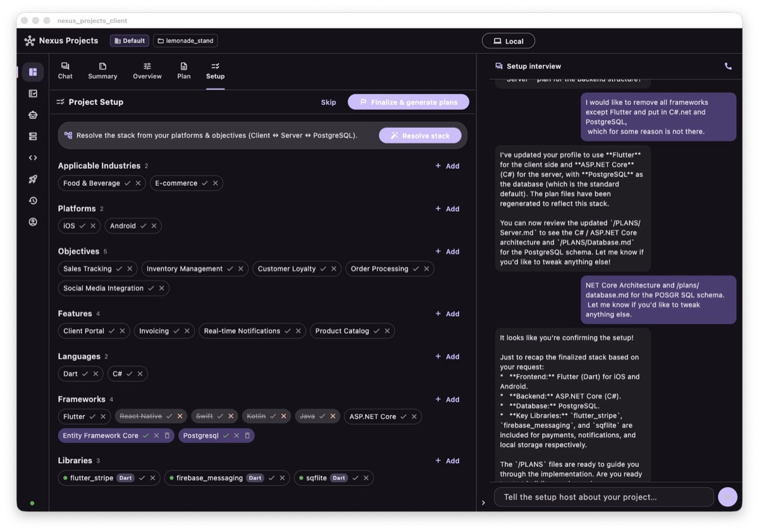Open the server stack icon in sidebar
The image size is (759, 532).
33,137
